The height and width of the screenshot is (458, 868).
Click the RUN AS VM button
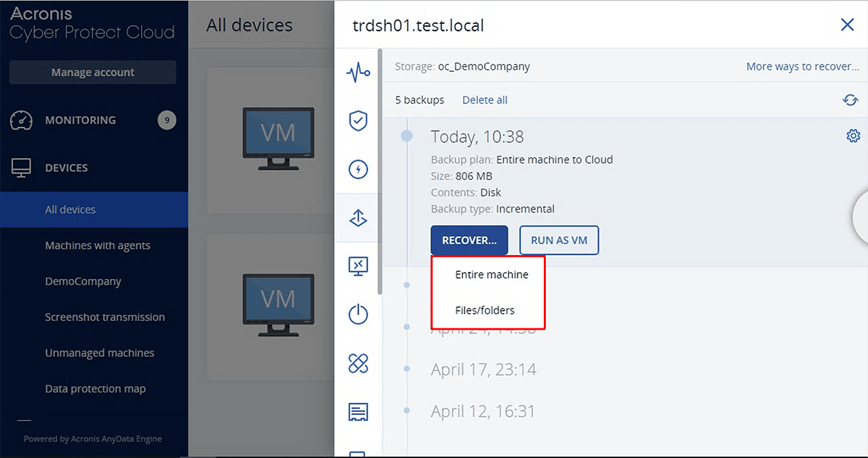[559, 240]
